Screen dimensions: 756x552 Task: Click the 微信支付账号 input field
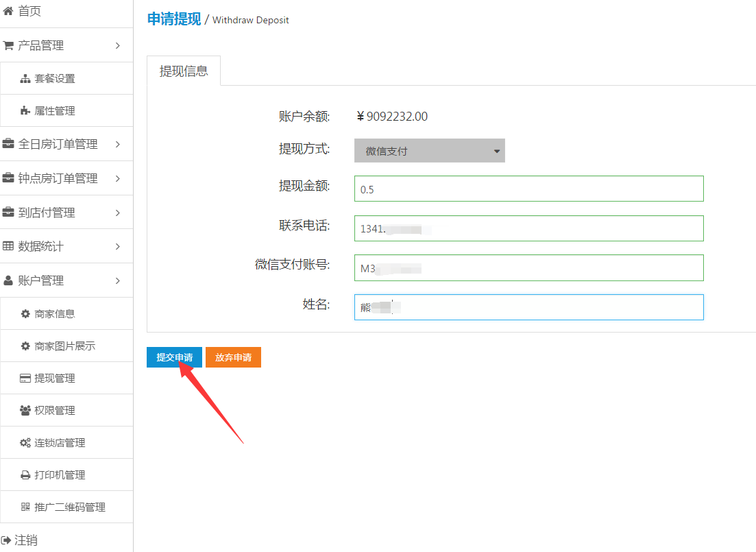[x=528, y=268]
